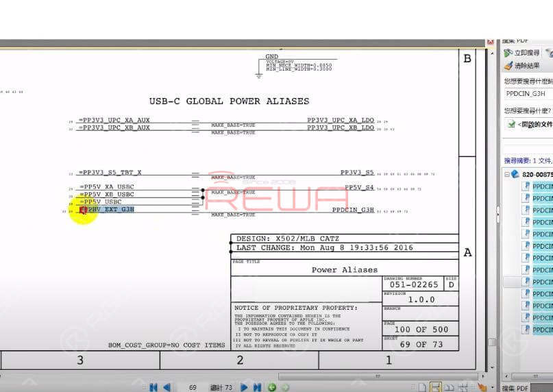Click the sheet value 69 OF 73
553x392 pixels.
421,344
